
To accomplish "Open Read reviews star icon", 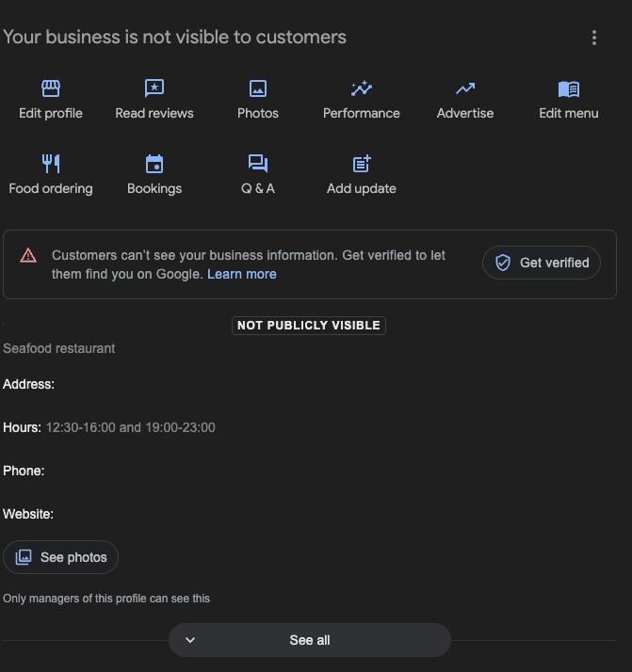I will coord(154,88).
